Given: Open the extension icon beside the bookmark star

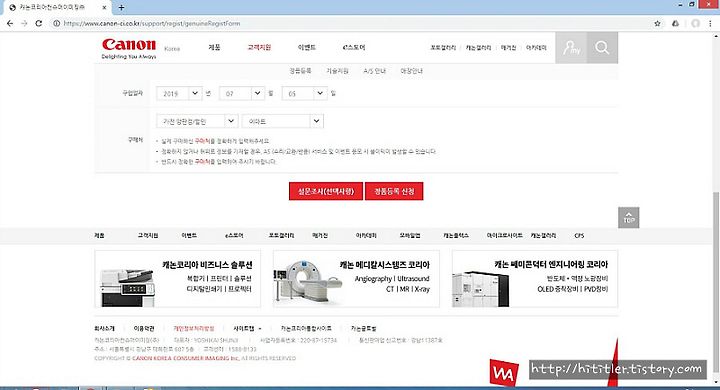Looking at the screenshot, I should coord(675,23).
